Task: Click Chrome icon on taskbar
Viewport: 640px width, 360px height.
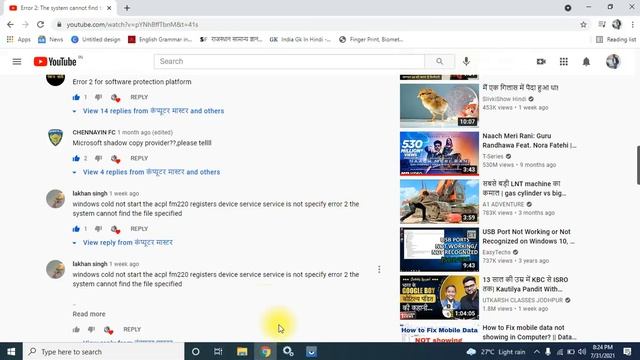Action: (265, 351)
